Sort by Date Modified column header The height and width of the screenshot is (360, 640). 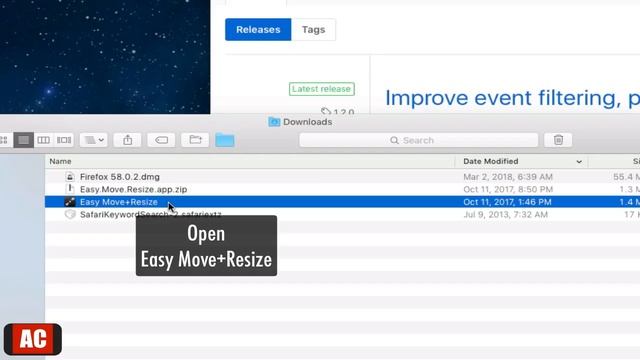coord(491,161)
